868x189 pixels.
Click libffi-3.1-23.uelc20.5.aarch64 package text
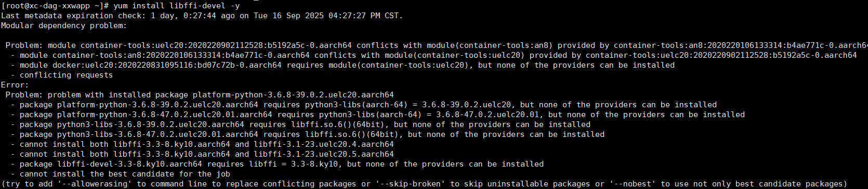[324, 154]
